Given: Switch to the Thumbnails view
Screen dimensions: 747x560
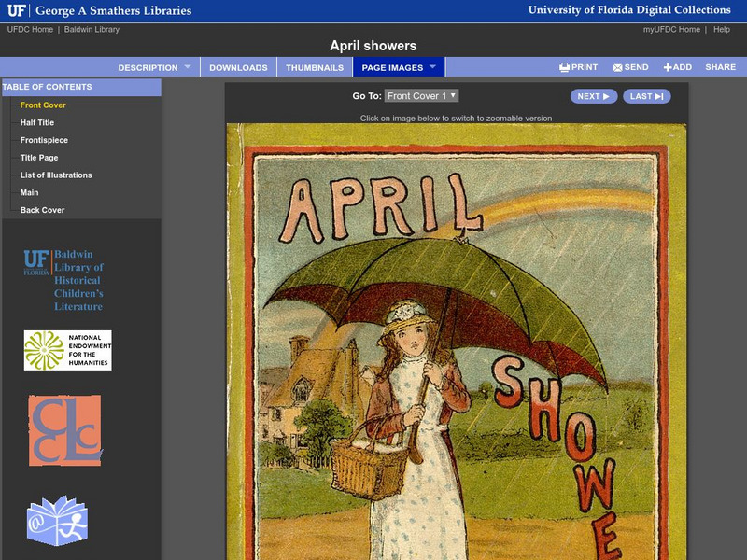Looking at the screenshot, I should pyautogui.click(x=316, y=66).
